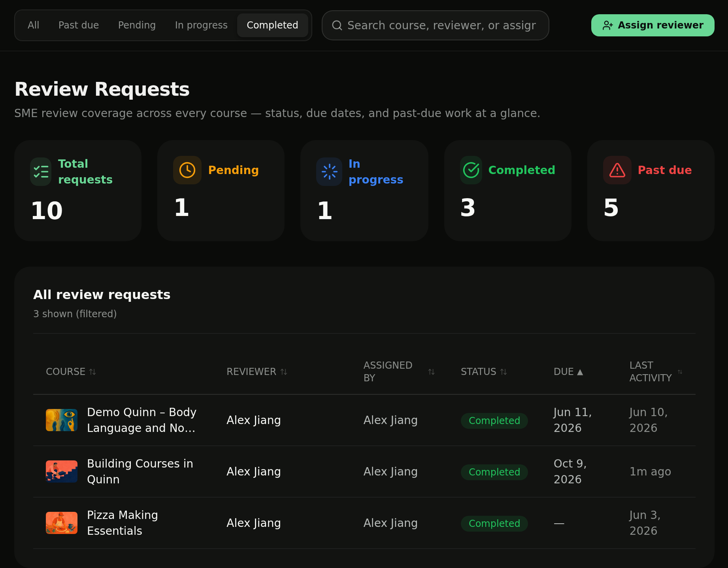Toggle the Due ascending sort arrow
This screenshot has width=728, height=568.
pos(580,372)
